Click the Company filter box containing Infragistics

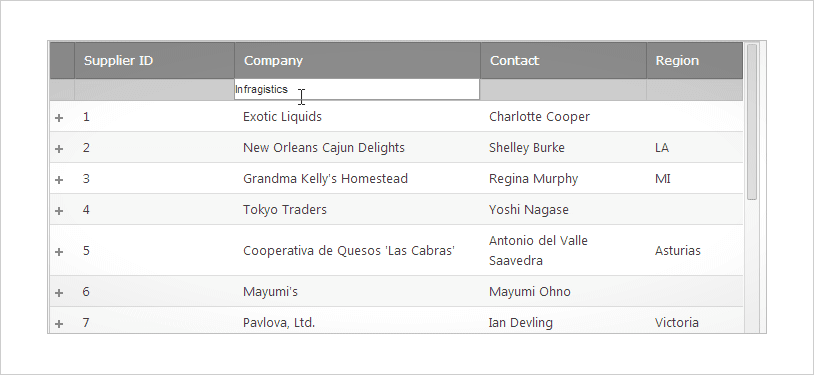pyautogui.click(x=357, y=89)
